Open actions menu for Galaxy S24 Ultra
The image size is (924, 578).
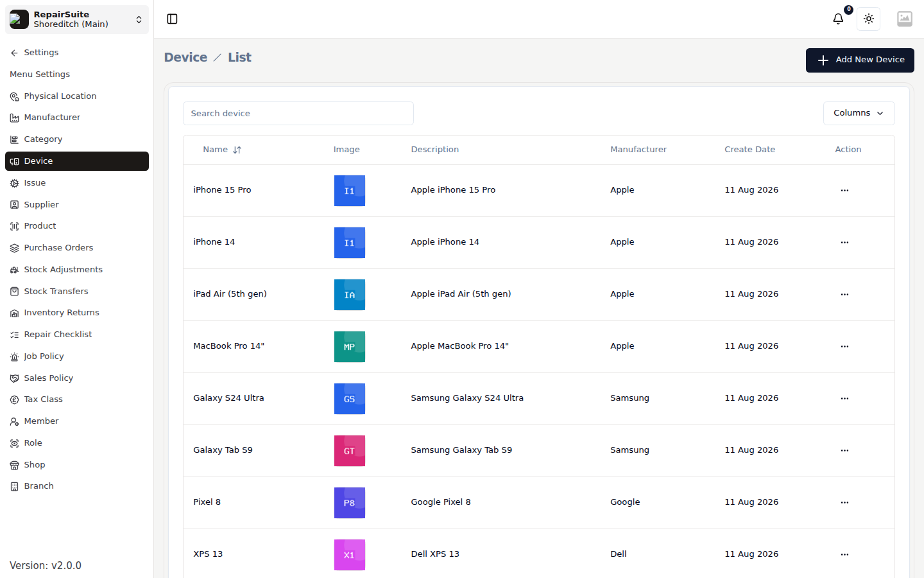pyautogui.click(x=844, y=398)
